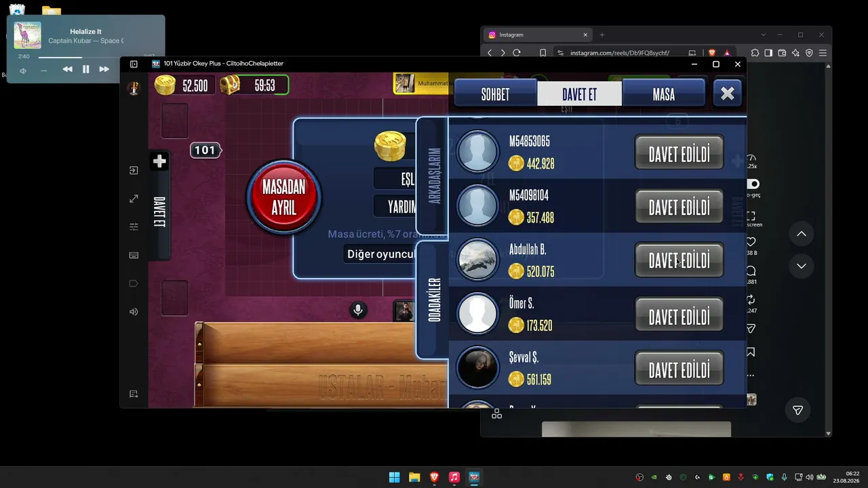Close the Instagram browser tab
Image resolution: width=868 pixels, height=488 pixels.
(x=585, y=35)
